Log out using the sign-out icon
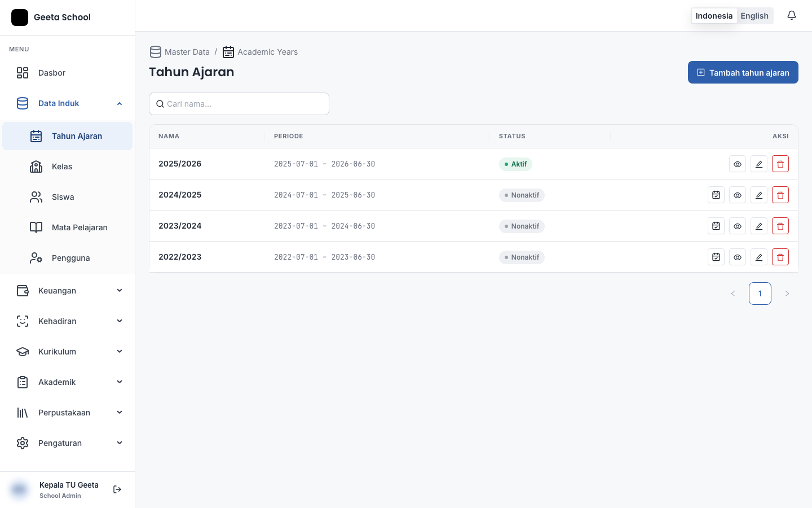The height and width of the screenshot is (508, 812). coord(117,489)
